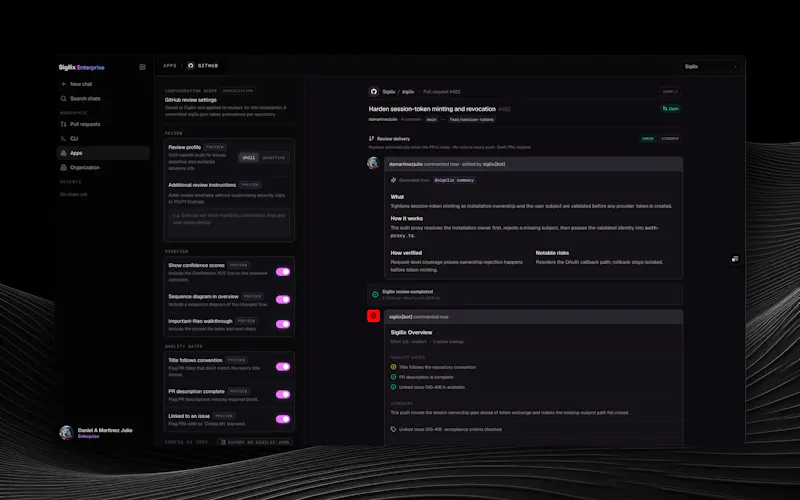800x500 pixels.
Task: Select COMMENT review delivery mode
Action: (670, 139)
